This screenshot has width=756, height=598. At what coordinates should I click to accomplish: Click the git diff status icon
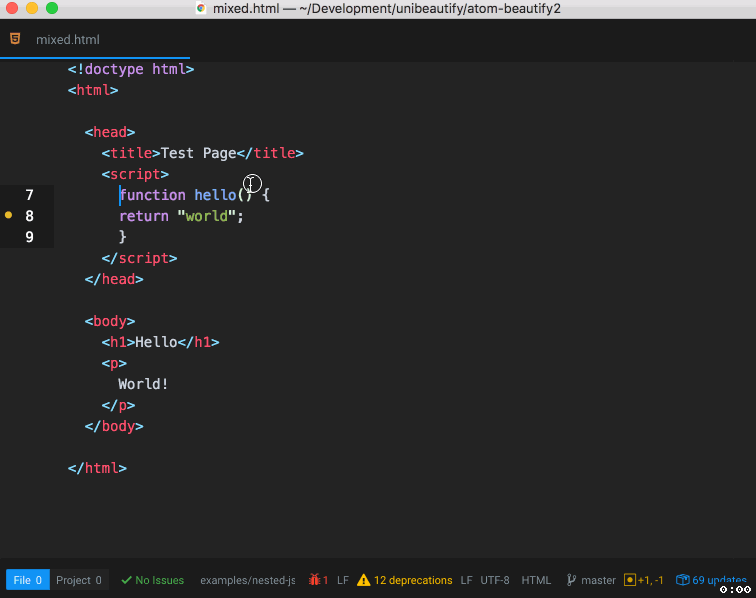click(x=629, y=580)
